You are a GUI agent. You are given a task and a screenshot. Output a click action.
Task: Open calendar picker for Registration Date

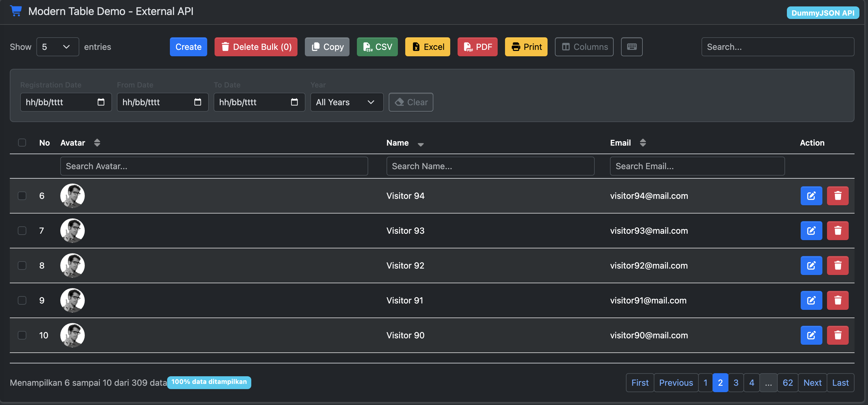pyautogui.click(x=101, y=102)
